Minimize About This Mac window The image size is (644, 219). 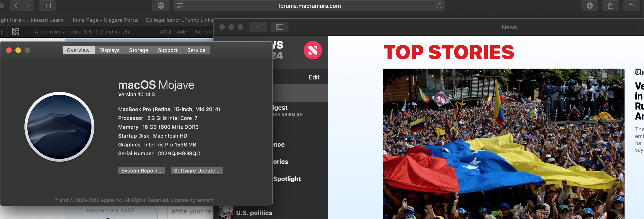coord(18,50)
